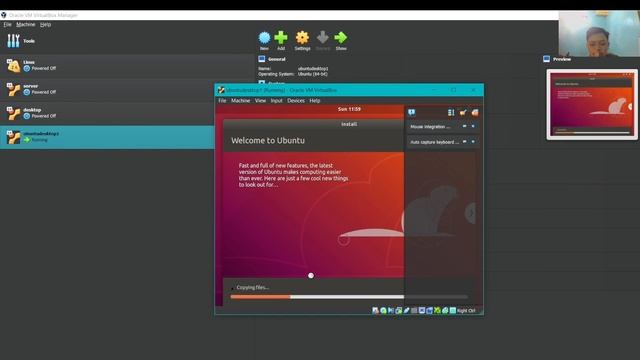Dismiss the Auto capture keyboard notification
640x360 pixels.
point(473,142)
